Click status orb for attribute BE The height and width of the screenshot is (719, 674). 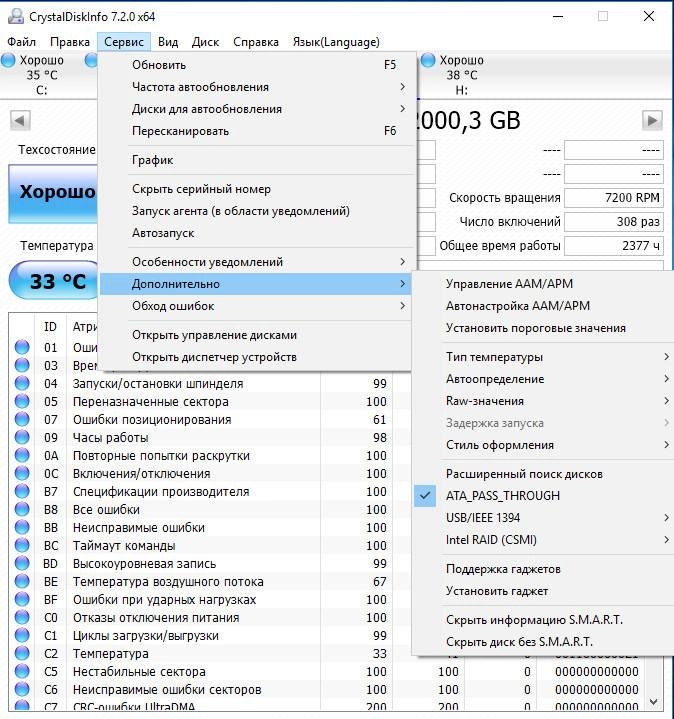(x=22, y=581)
